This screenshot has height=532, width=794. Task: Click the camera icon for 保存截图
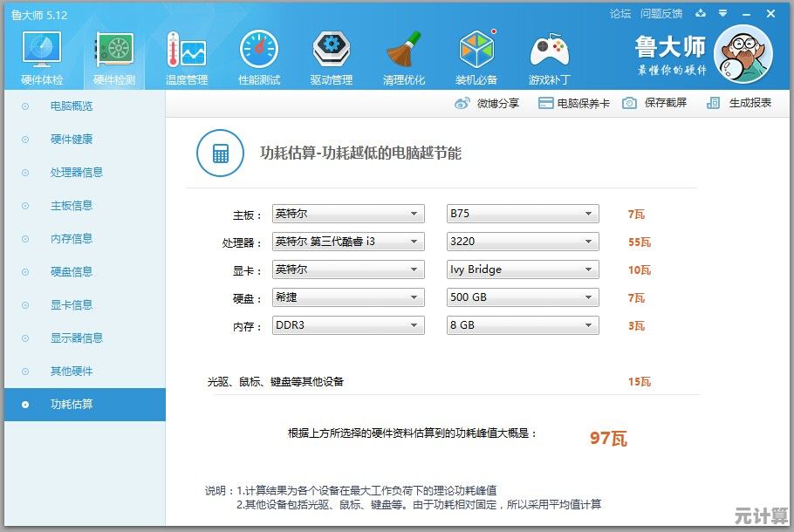pos(630,102)
